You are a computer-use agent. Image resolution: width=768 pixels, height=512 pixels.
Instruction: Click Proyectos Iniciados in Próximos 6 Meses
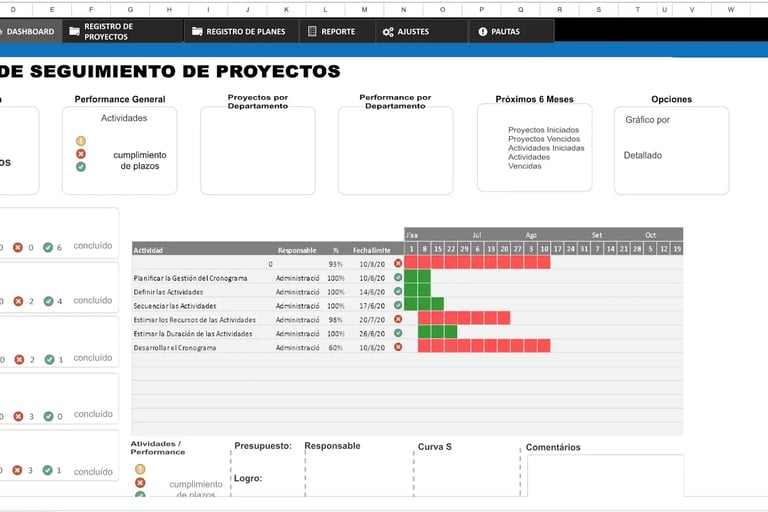(543, 130)
